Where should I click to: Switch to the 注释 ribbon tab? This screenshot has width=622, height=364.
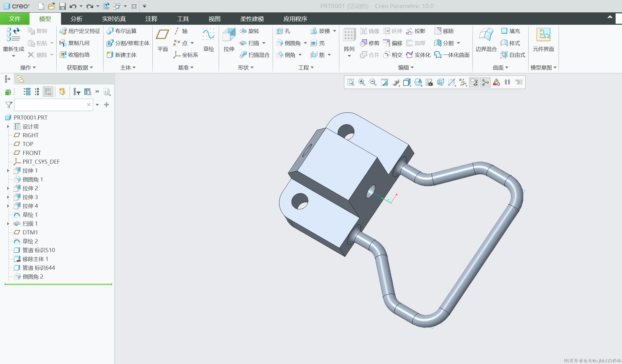[151, 19]
